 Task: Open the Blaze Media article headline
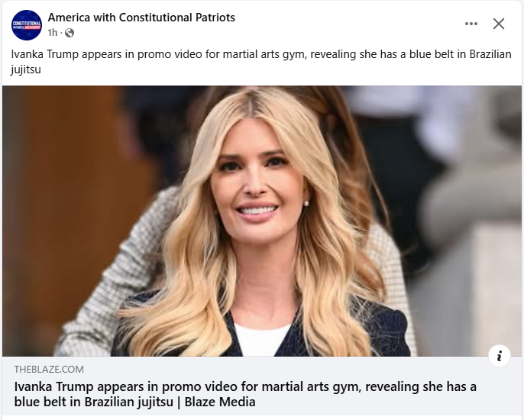pos(245,394)
